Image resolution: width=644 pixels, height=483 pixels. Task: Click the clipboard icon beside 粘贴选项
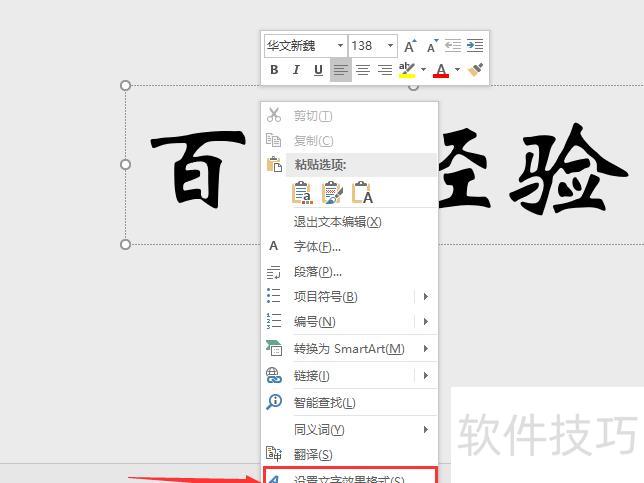click(x=274, y=164)
